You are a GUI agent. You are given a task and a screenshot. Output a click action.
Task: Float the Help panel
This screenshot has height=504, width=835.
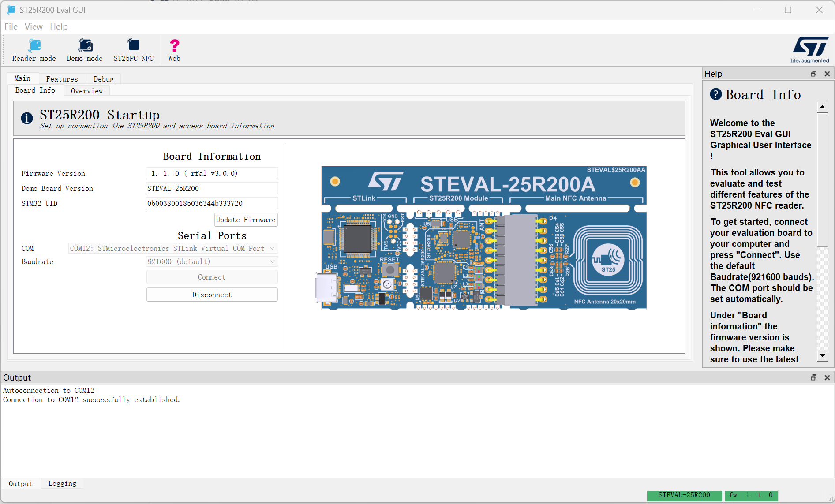pos(814,74)
